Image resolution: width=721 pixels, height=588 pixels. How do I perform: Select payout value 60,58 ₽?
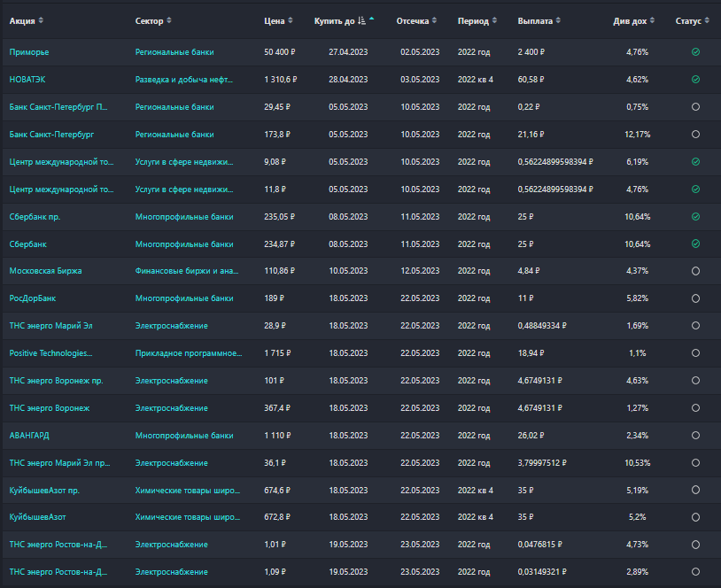[x=531, y=80]
